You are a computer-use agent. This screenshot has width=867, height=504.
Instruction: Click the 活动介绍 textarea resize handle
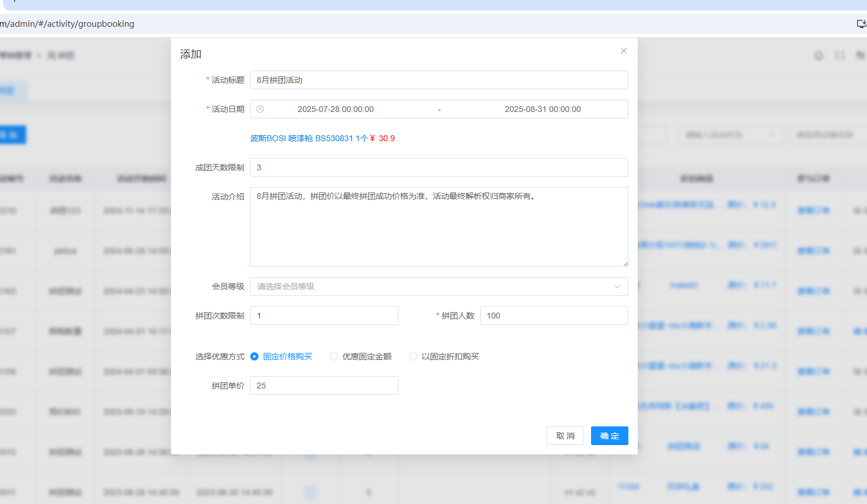pos(625,264)
